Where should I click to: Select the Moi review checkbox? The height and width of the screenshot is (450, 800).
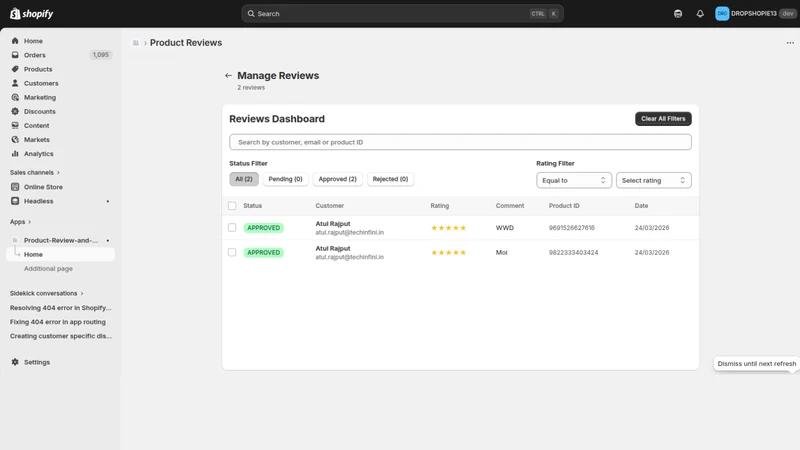[x=232, y=252]
